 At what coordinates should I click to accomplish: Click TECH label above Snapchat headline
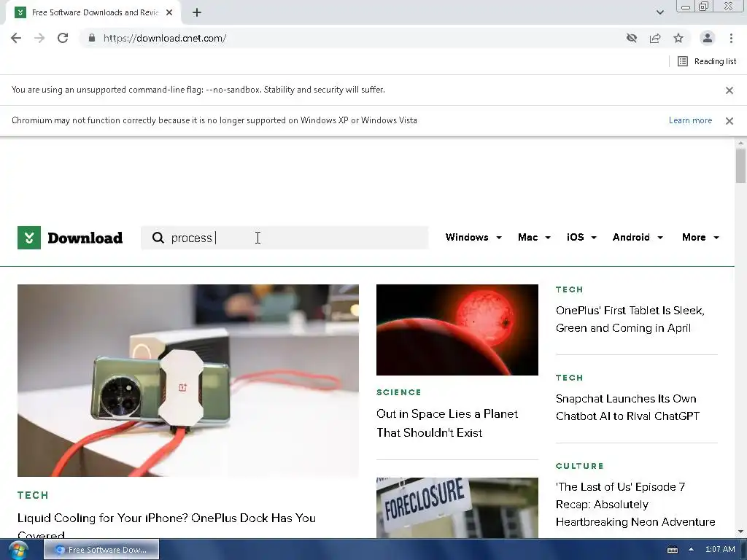tap(569, 378)
